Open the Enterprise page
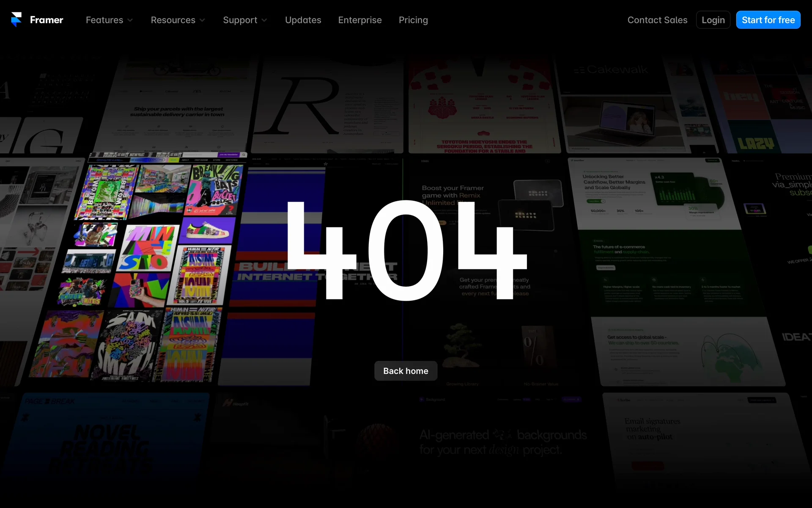This screenshot has height=508, width=812. click(360, 20)
